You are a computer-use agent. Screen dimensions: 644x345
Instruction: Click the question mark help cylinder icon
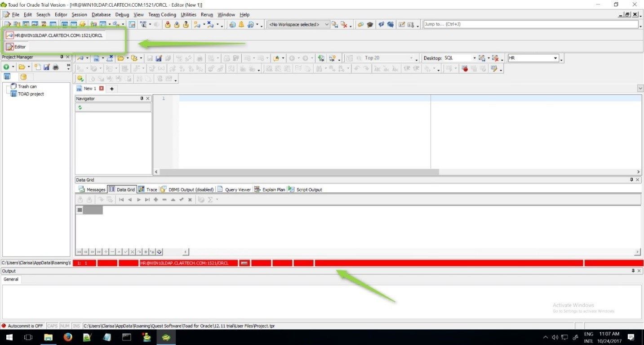(186, 24)
